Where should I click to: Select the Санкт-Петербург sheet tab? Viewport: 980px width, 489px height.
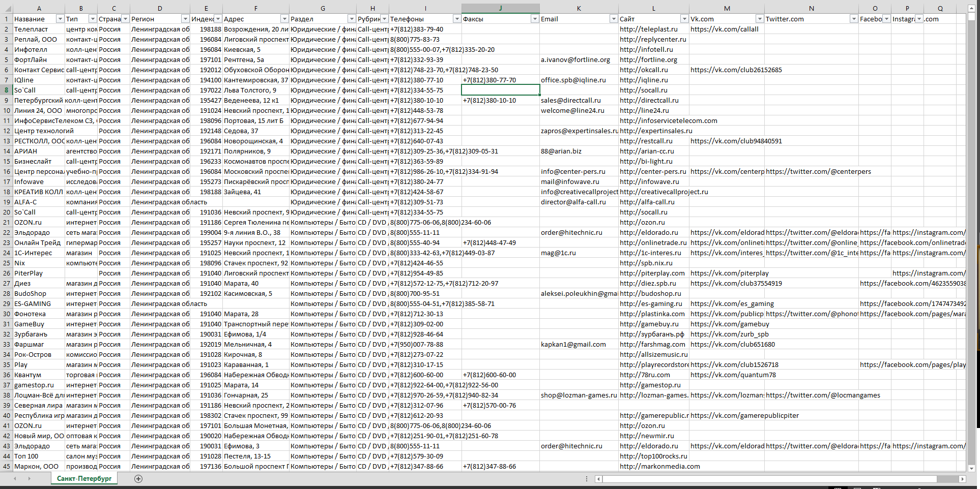(x=84, y=478)
